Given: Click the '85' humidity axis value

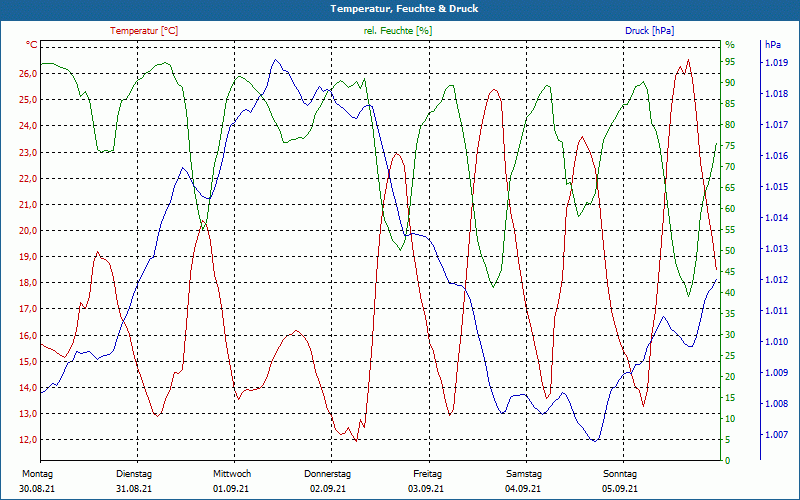Looking at the screenshot, I should [730, 104].
